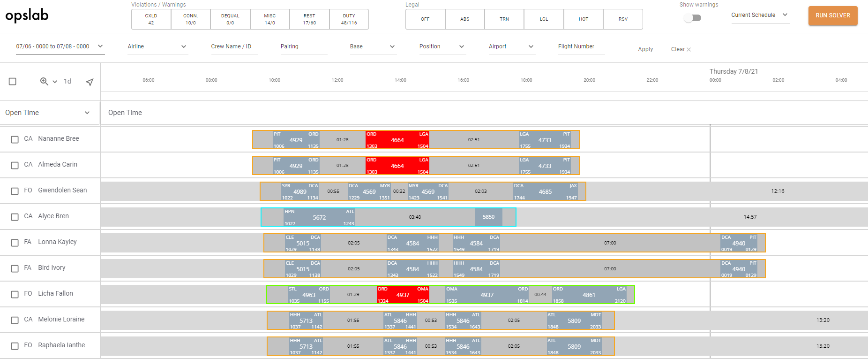Check the Lonna Kayley row checkbox

[x=15, y=243]
